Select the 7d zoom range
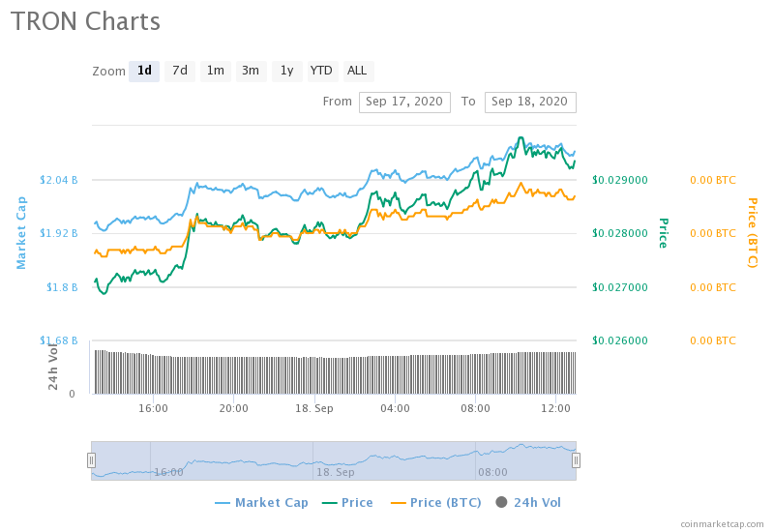The height and width of the screenshot is (532, 774). [180, 71]
